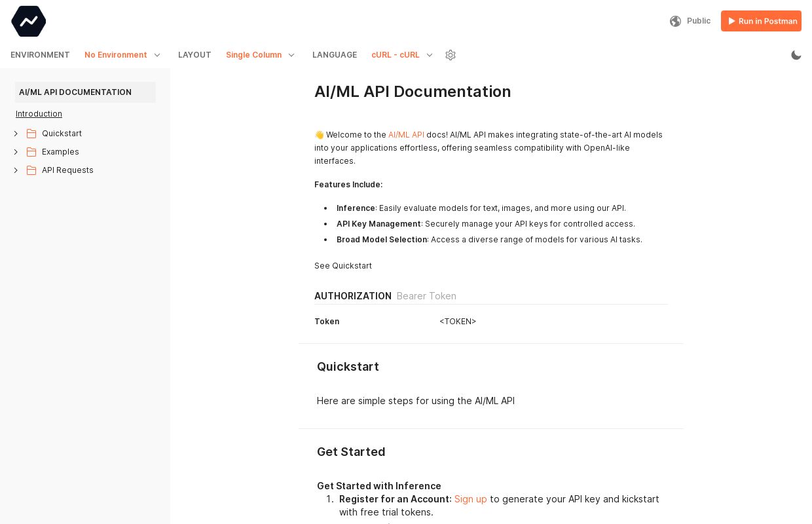Click the LANGUAGE label in toolbar
Image resolution: width=812 pixels, height=524 pixels.
click(x=335, y=55)
